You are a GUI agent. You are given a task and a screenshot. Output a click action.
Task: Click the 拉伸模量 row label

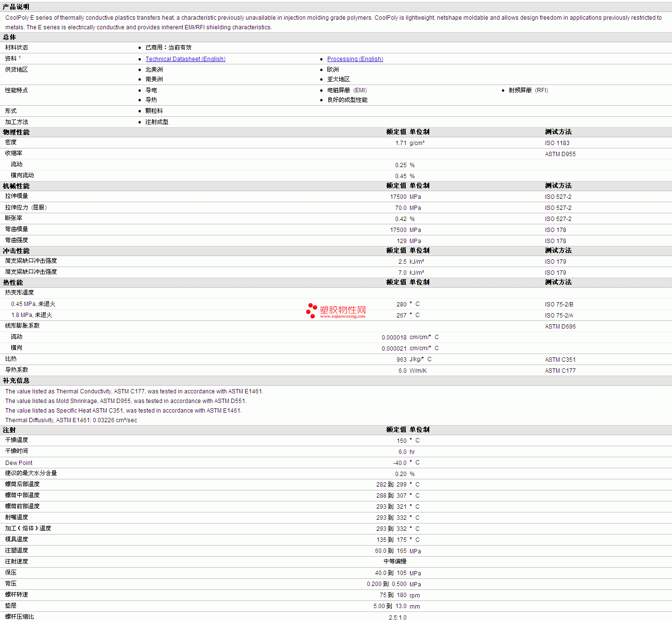[17, 196]
